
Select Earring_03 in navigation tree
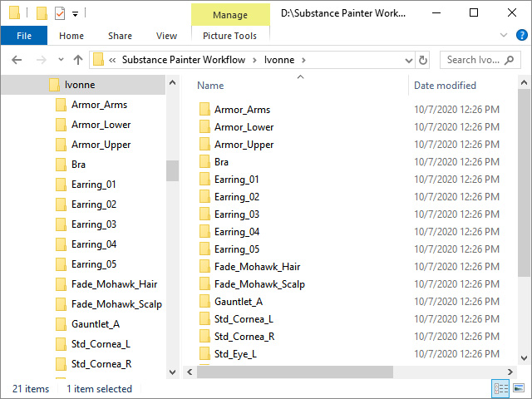(94, 224)
